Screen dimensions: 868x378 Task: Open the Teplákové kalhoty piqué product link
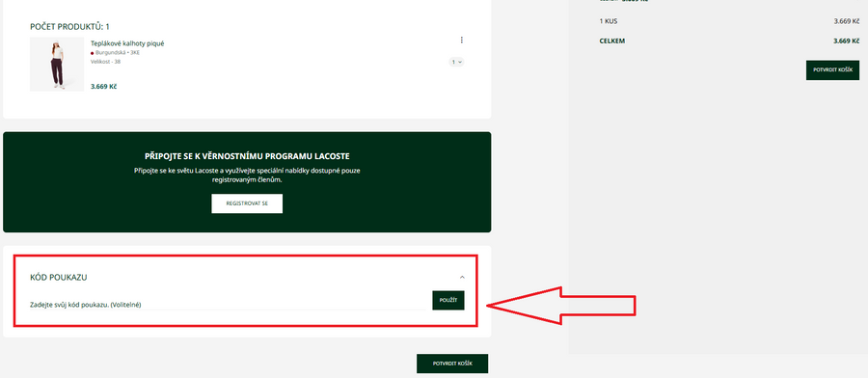pos(127,43)
